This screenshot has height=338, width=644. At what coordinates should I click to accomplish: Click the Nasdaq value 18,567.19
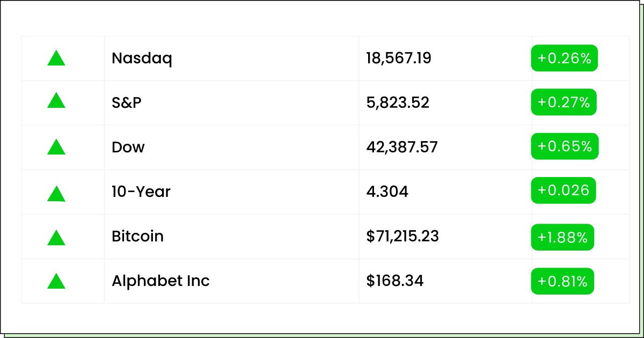pos(399,58)
